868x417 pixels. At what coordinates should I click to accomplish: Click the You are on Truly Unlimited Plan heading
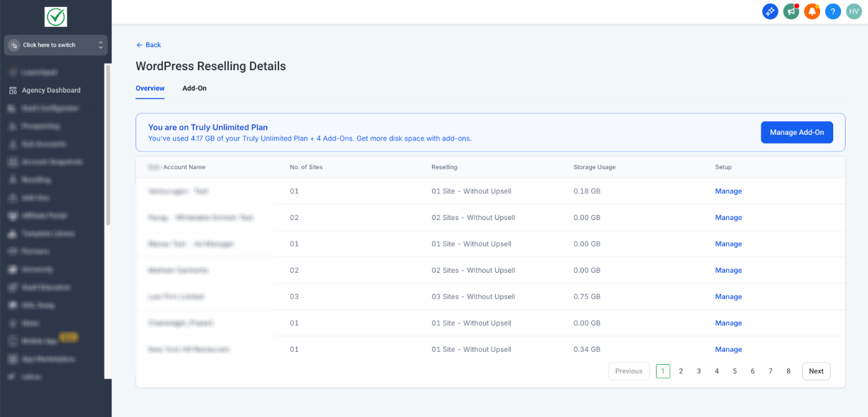coord(208,127)
